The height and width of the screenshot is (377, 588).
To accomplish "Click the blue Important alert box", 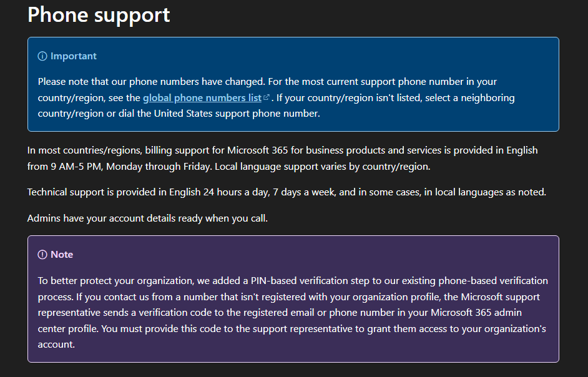I will coord(293,84).
